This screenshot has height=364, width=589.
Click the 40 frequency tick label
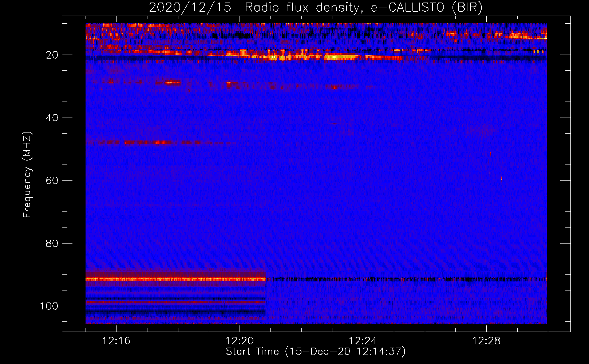52,118
